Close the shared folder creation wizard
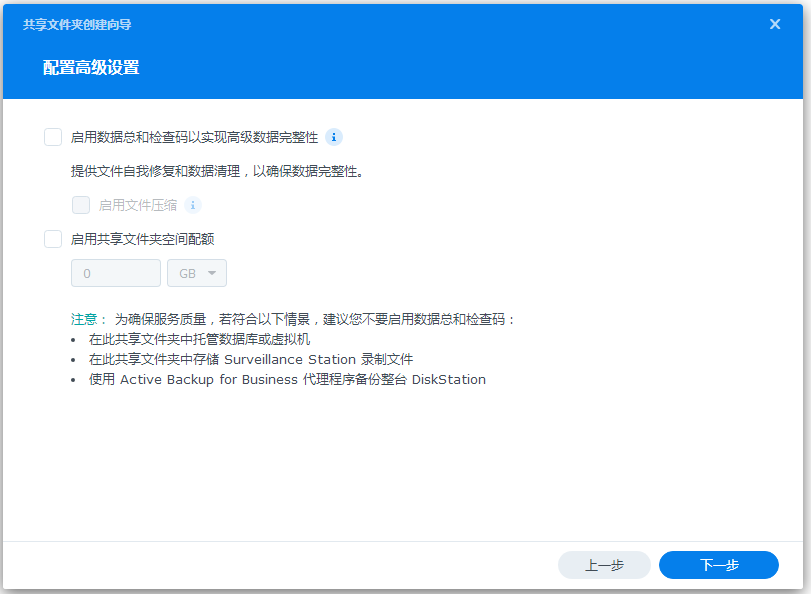Viewport: 811px width, 594px height. (x=775, y=24)
